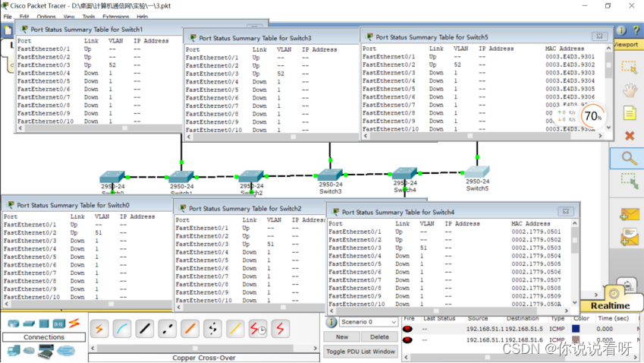This screenshot has width=644, height=363.
Task: Select MAC 0003.E4D3.9301 in Switch5 table
Action: (x=570, y=57)
